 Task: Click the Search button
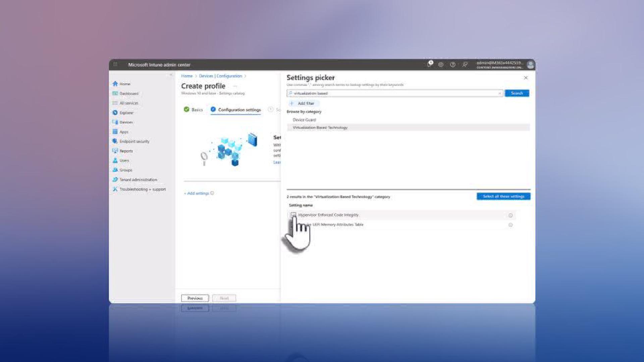pyautogui.click(x=517, y=93)
